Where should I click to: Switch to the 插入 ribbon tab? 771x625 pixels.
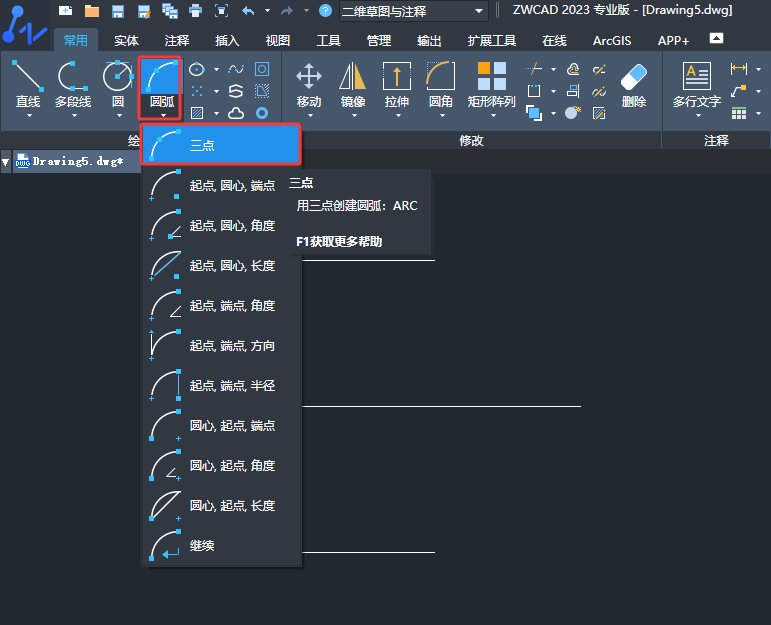tap(227, 40)
